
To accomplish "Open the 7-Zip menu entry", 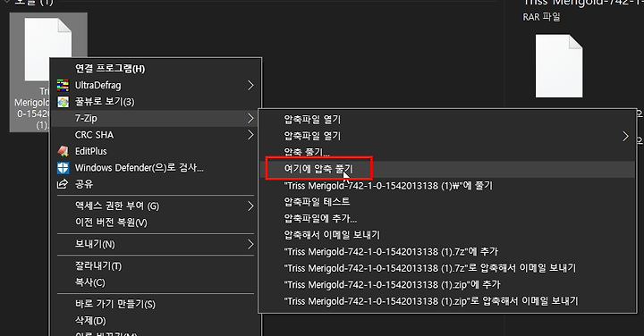I will tap(156, 118).
